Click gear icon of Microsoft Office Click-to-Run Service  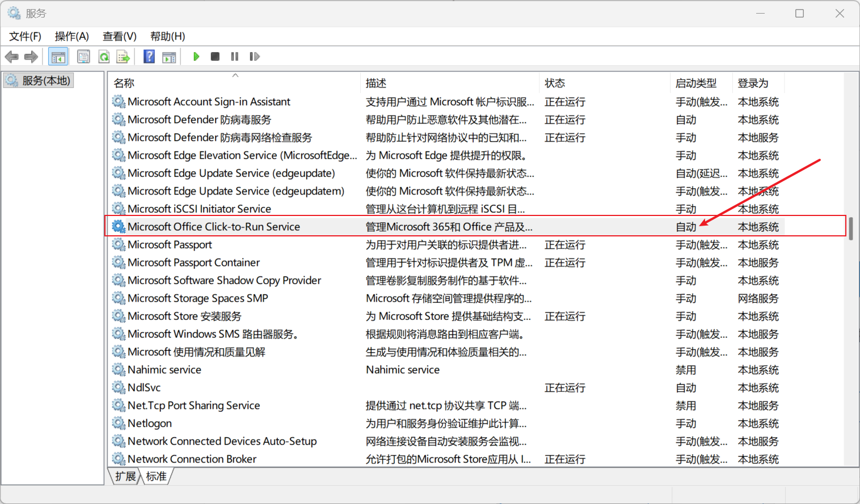118,227
